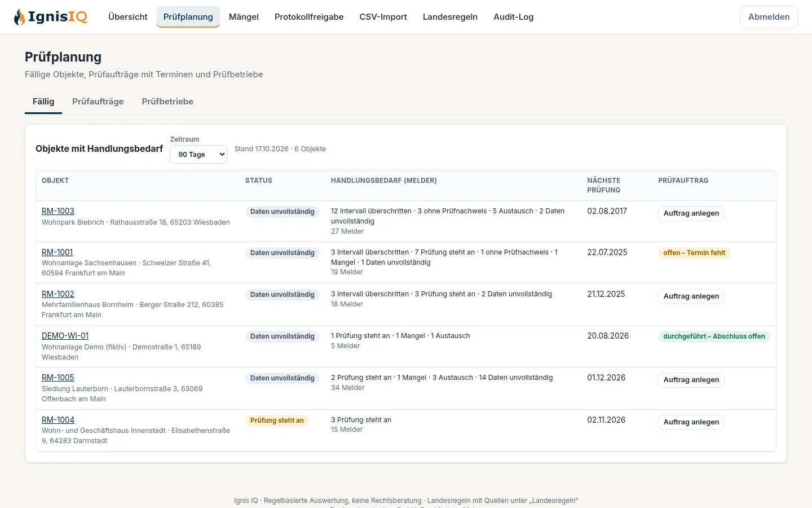The height and width of the screenshot is (508, 812).
Task: Open the Zeitraum 90 Tage dropdown
Action: click(x=198, y=154)
